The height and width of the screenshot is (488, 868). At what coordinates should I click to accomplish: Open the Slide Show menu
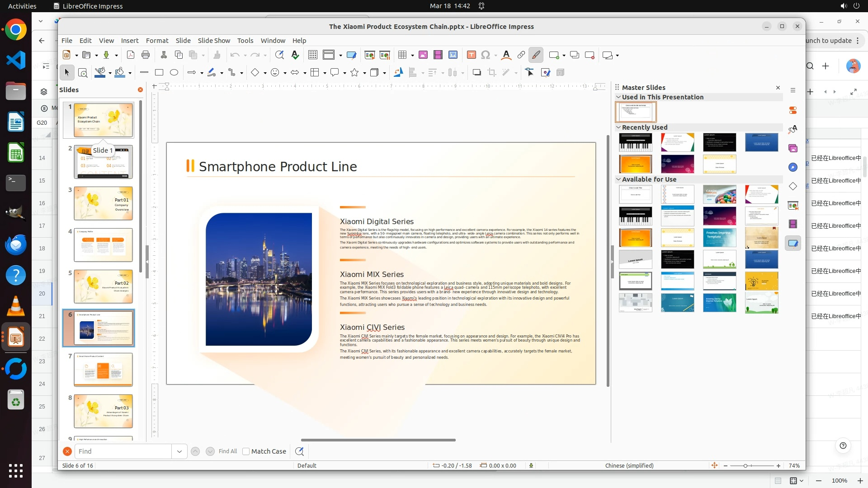[x=214, y=41]
